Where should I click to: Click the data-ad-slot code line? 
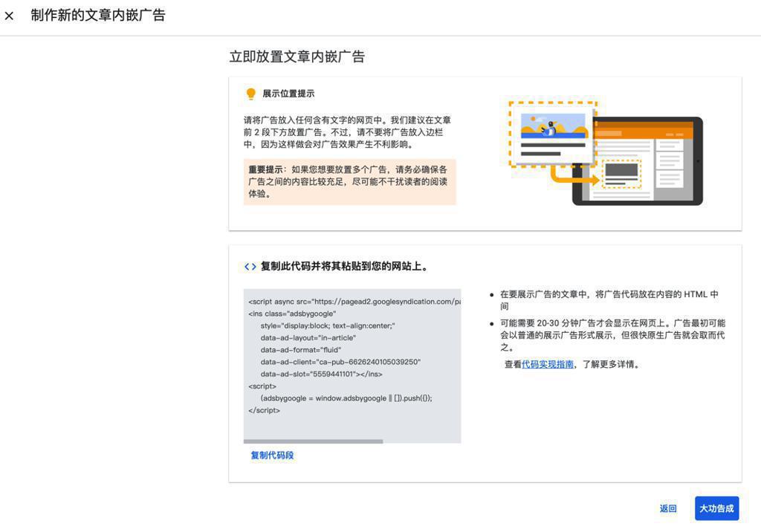(321, 374)
